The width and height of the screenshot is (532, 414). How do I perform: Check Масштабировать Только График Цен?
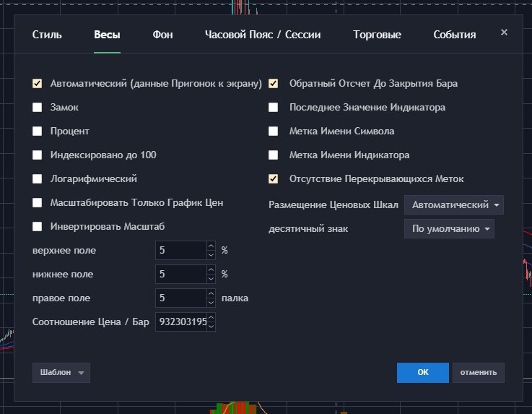[x=38, y=202]
